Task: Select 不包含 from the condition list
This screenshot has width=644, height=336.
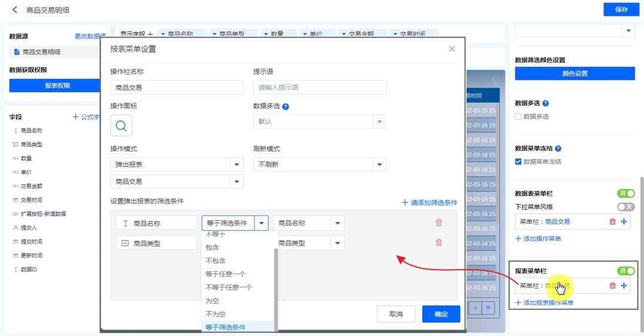Action: point(216,260)
